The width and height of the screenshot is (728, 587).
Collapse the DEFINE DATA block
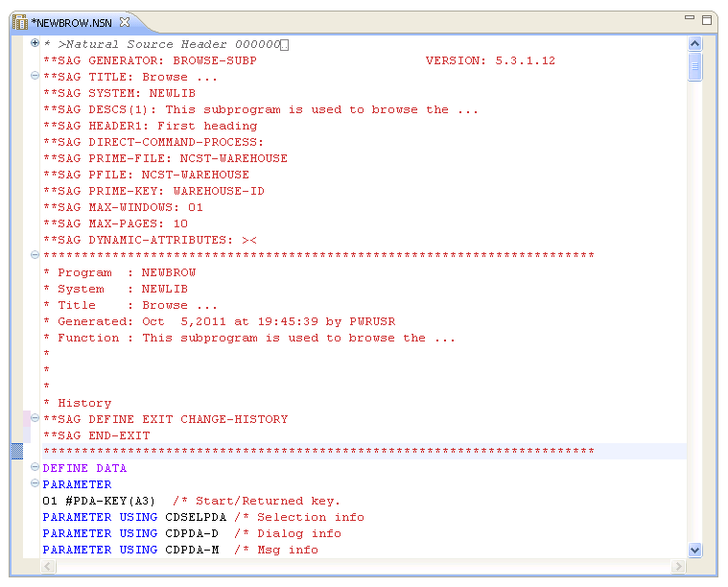pos(35,467)
